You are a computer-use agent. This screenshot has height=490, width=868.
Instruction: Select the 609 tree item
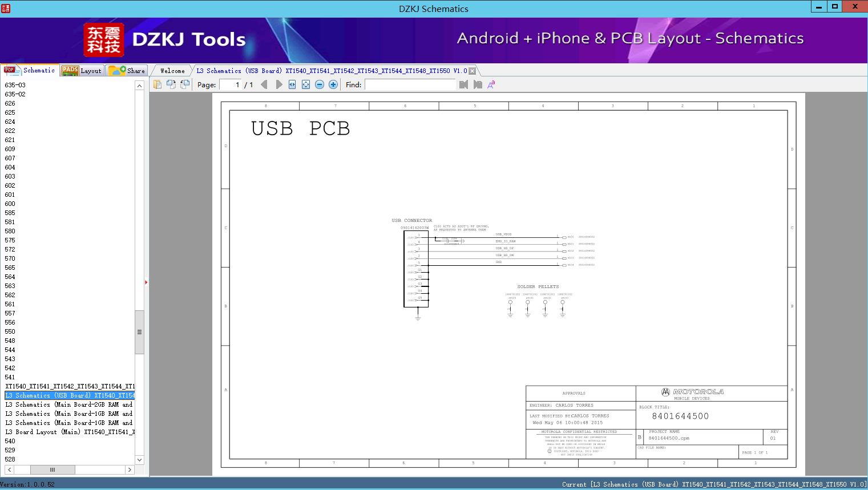[x=10, y=149]
